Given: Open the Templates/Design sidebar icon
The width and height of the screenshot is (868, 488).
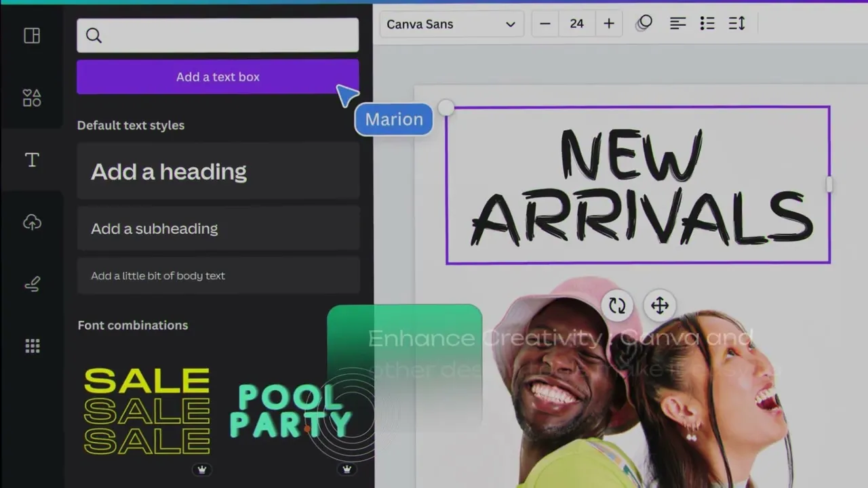Looking at the screenshot, I should pos(32,36).
